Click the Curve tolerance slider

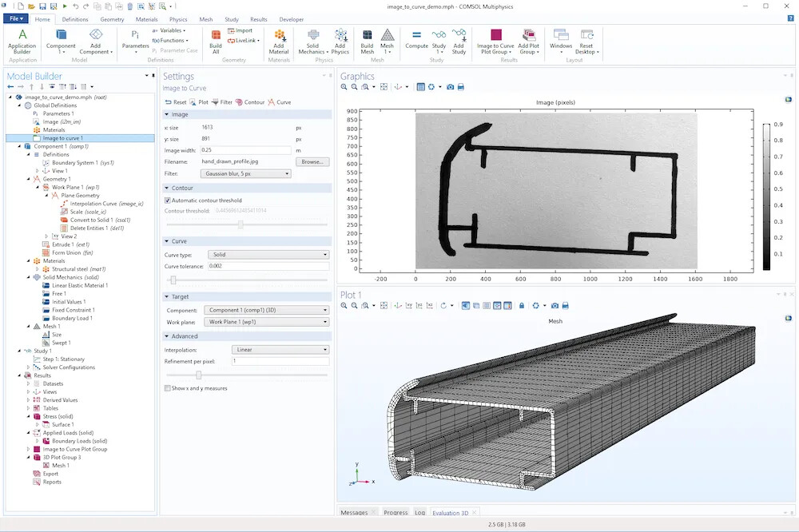point(173,280)
